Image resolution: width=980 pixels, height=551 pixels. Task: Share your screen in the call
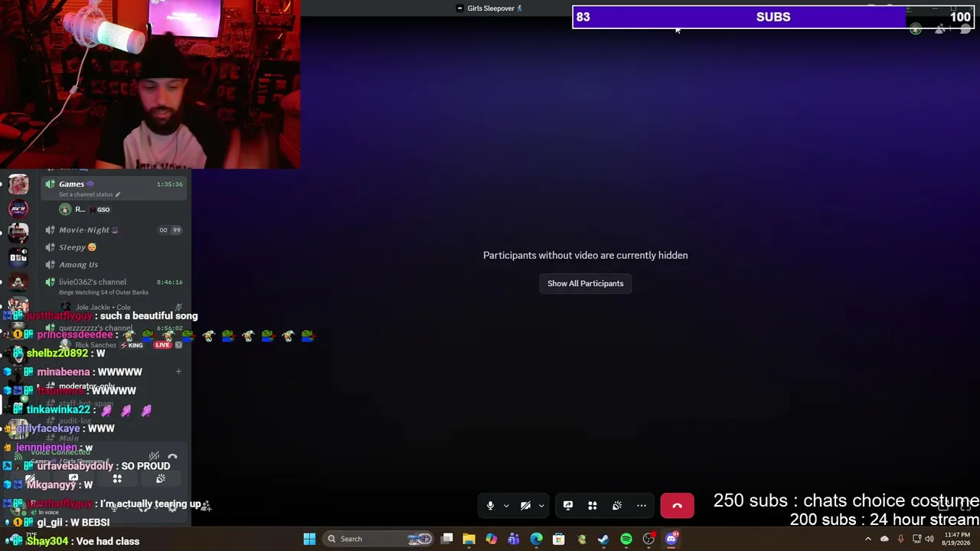[568, 506]
